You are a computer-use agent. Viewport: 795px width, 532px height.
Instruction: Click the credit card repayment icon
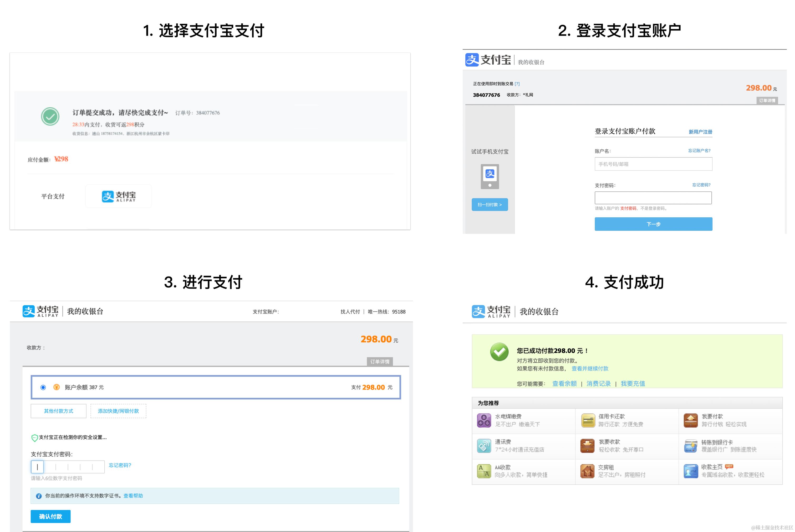588,420
